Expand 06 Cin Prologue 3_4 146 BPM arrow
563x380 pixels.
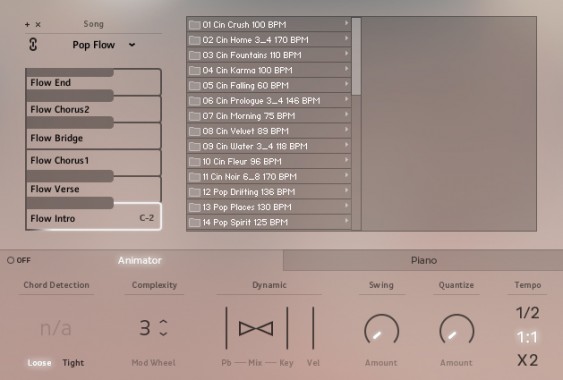click(346, 99)
